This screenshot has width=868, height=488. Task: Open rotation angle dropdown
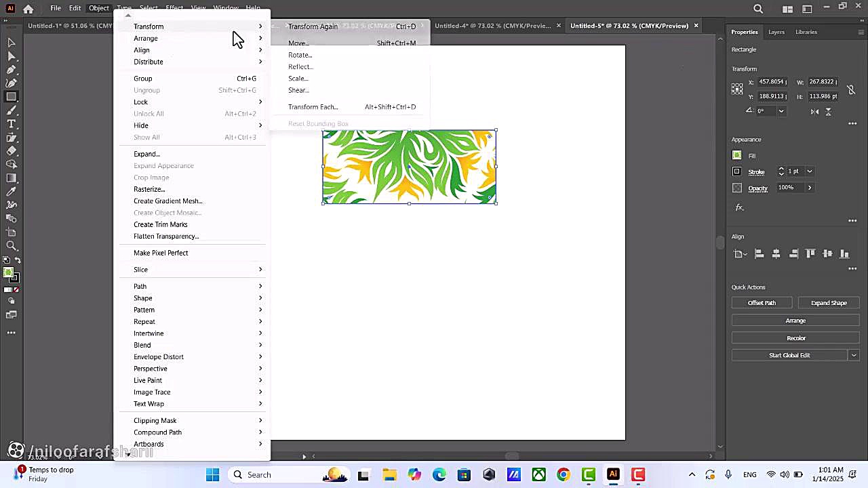pos(781,111)
